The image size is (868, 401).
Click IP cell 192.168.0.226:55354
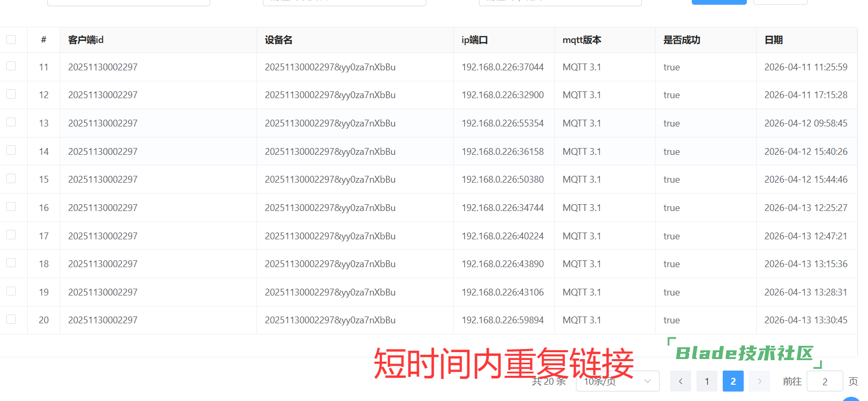[x=502, y=123]
